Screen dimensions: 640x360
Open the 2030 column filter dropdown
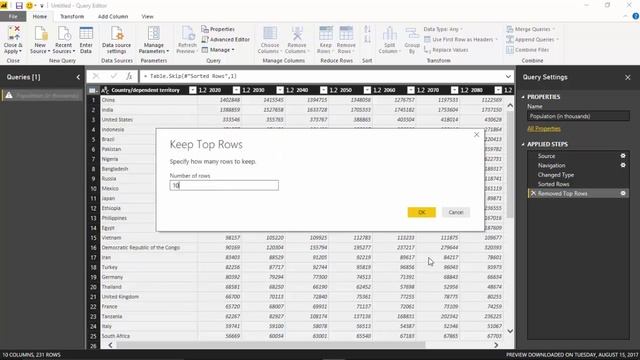click(x=280, y=90)
